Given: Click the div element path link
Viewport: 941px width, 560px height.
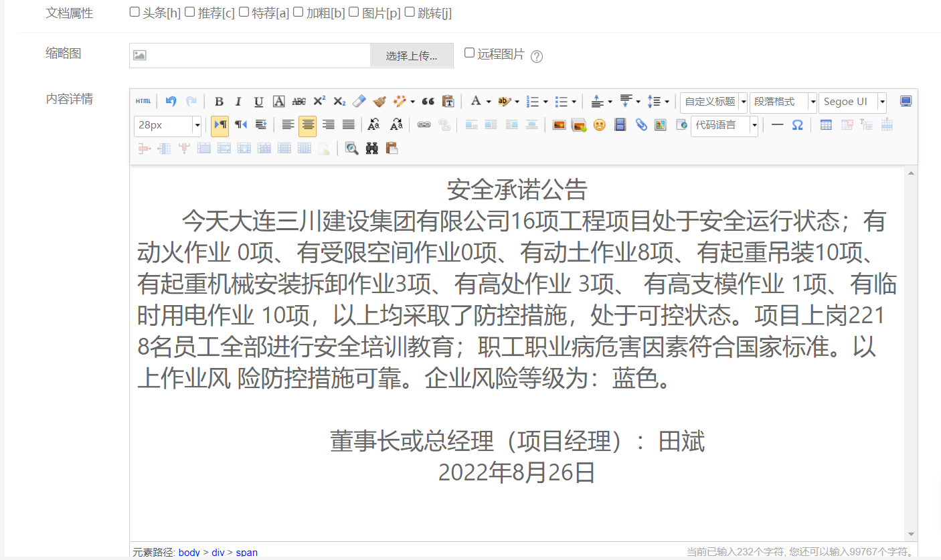Looking at the screenshot, I should [218, 553].
